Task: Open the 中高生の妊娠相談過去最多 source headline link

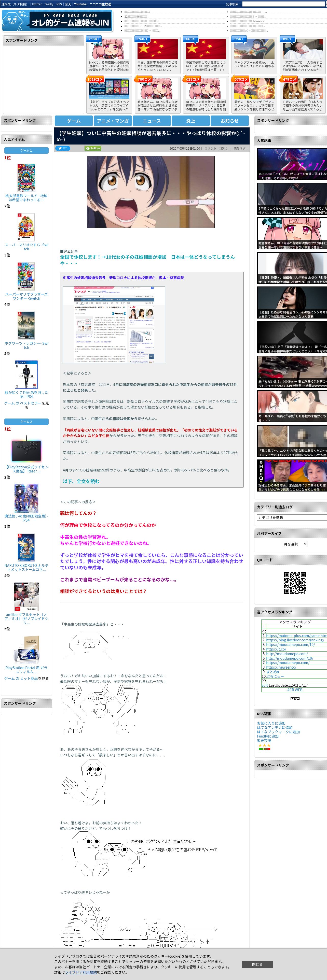Action: pos(123,278)
